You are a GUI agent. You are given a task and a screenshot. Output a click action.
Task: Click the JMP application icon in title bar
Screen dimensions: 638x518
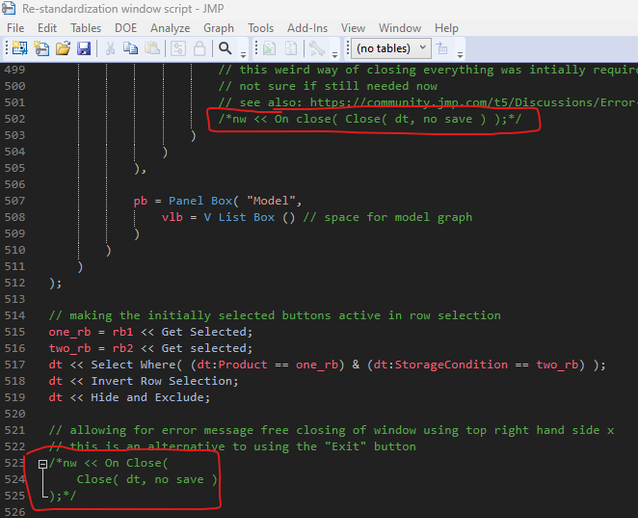pos(8,8)
